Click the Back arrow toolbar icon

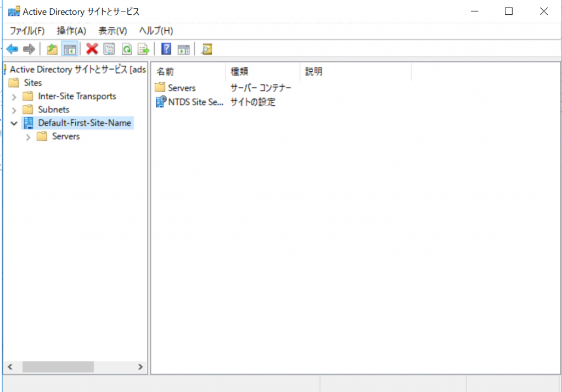12,49
